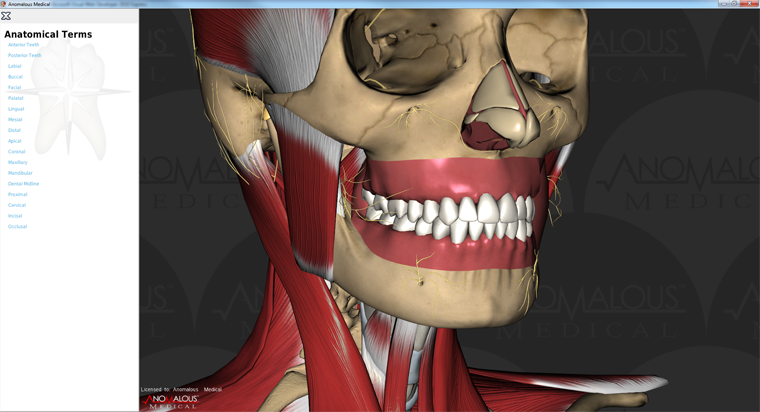Click the Occlusal link

17,226
